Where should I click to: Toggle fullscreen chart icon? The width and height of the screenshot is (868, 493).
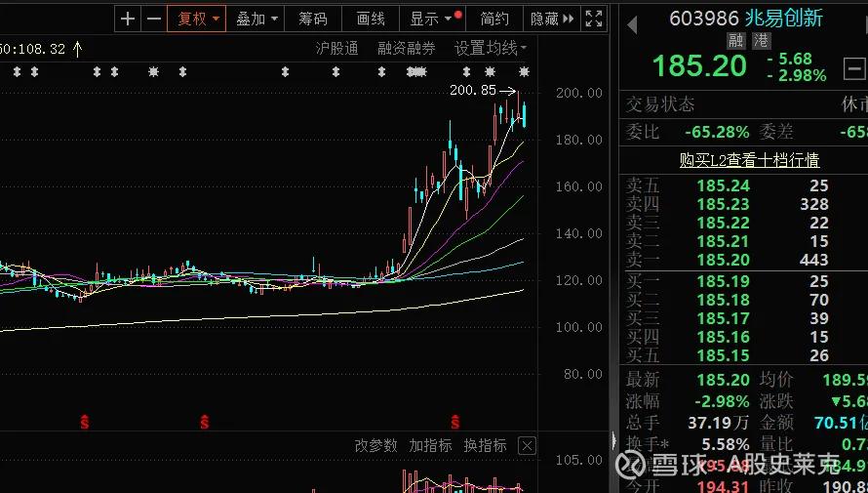coord(594,20)
